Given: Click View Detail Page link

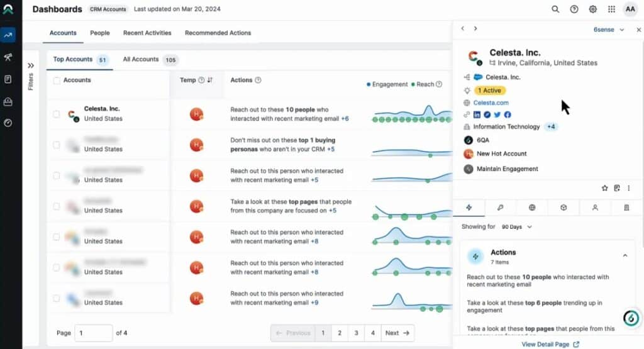Looking at the screenshot, I should (x=550, y=345).
